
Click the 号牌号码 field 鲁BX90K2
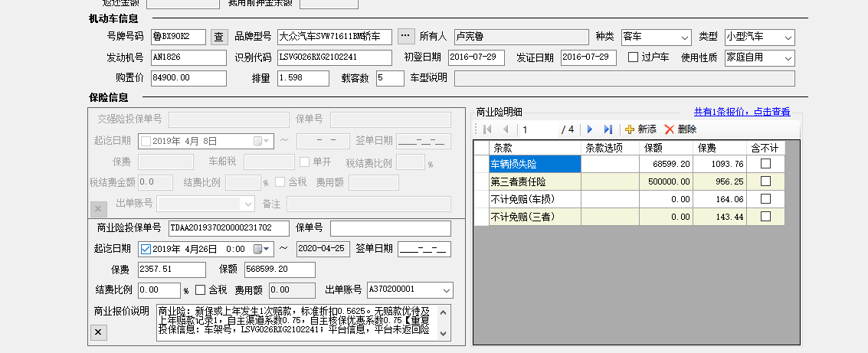(x=179, y=37)
